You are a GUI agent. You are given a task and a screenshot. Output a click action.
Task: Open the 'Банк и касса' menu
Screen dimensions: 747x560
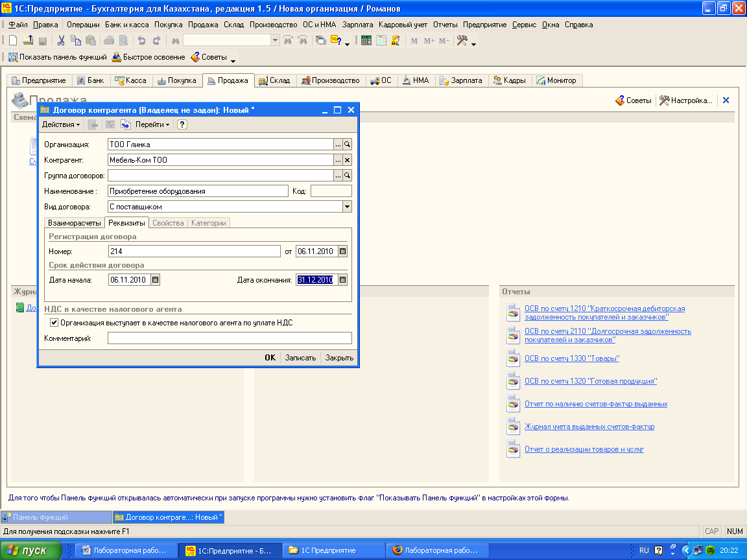click(126, 25)
